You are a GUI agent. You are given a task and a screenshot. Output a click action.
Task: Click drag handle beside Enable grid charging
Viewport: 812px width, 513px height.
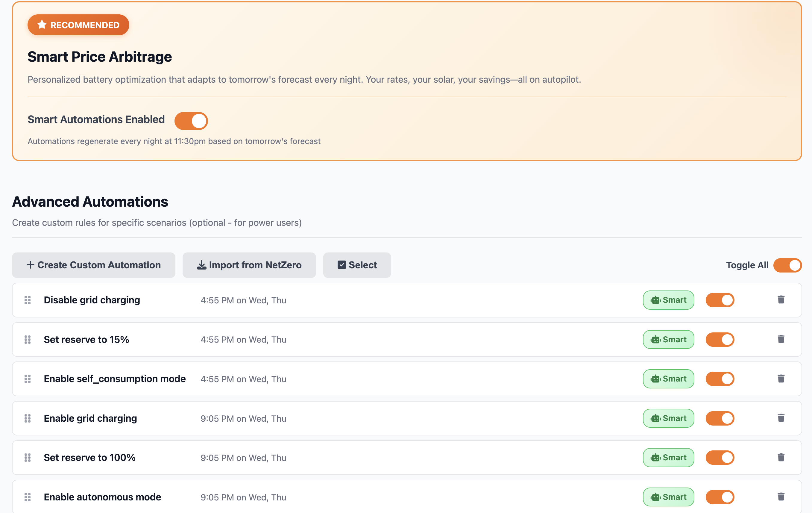(28, 418)
